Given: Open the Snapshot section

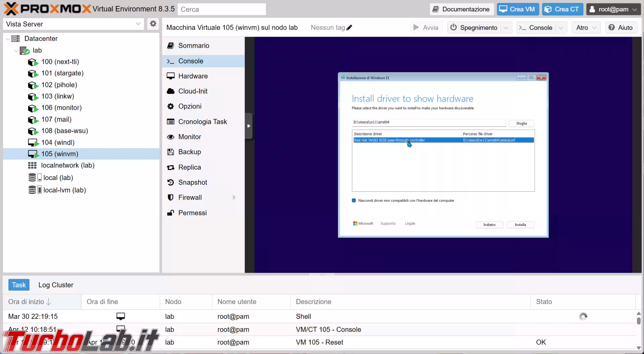Looking at the screenshot, I should point(193,182).
